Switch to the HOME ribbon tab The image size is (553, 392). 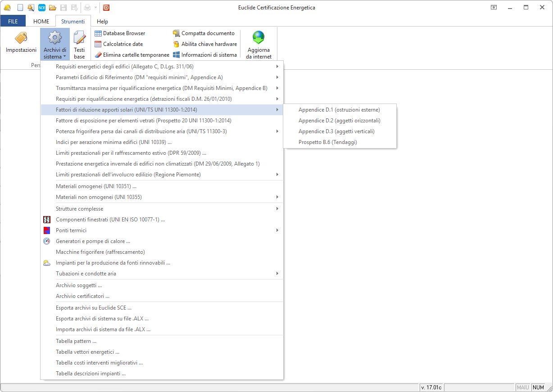point(41,21)
